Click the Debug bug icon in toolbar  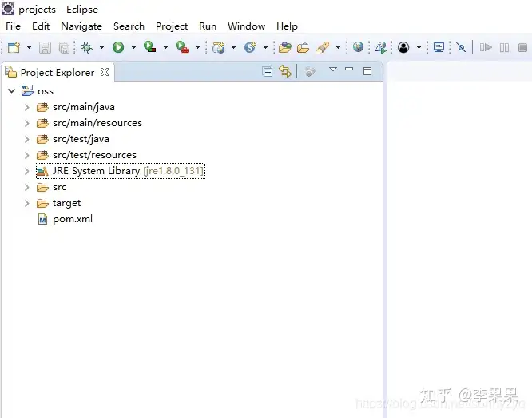pyautogui.click(x=86, y=47)
